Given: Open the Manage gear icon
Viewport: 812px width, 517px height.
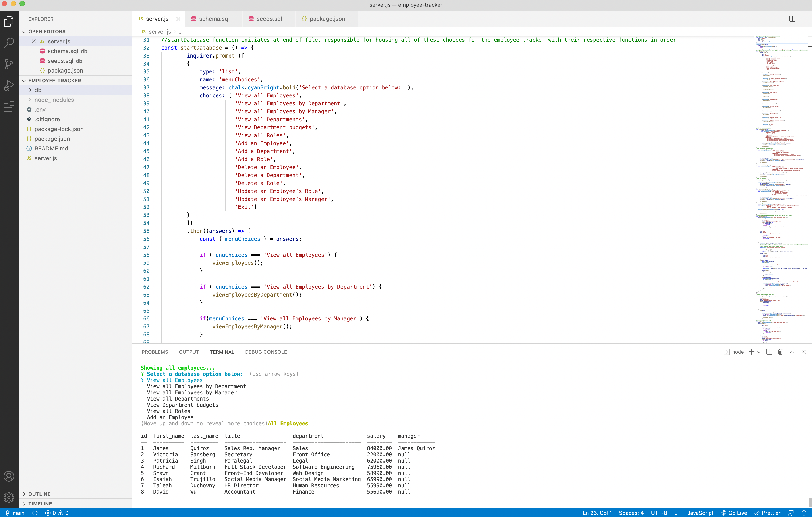Looking at the screenshot, I should pyautogui.click(x=9, y=497).
